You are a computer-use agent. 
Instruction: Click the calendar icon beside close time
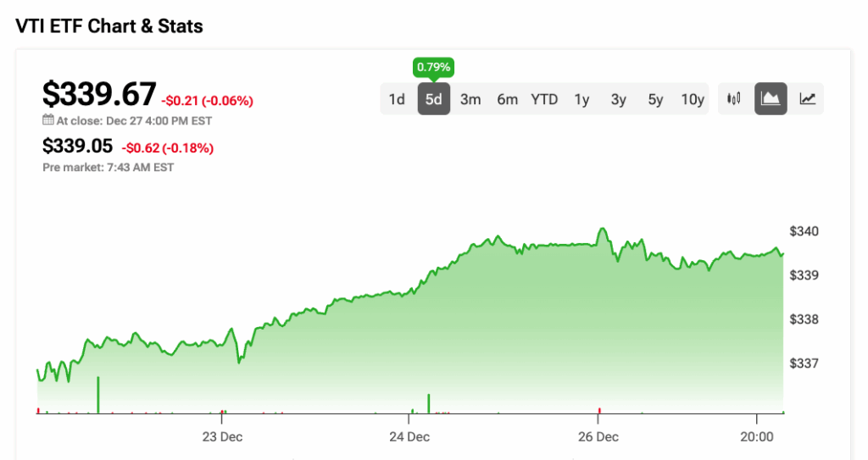click(x=48, y=120)
